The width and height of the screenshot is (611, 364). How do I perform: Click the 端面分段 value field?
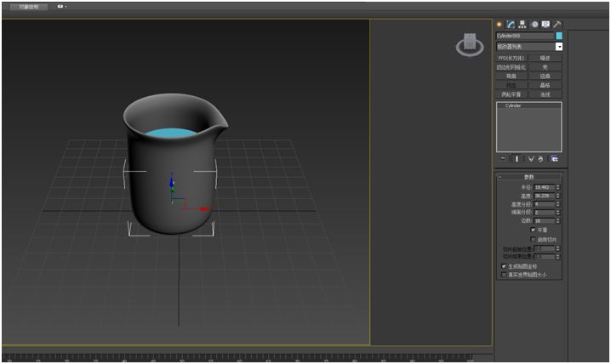pyautogui.click(x=544, y=213)
